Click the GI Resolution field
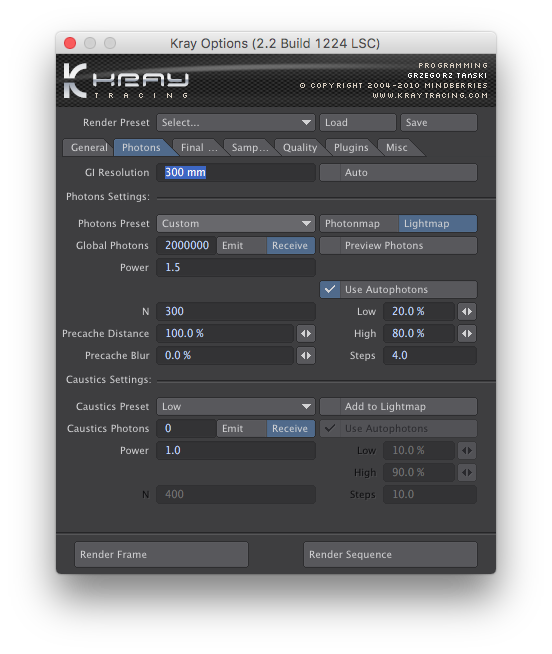This screenshot has width=552, height=654. (x=236, y=172)
